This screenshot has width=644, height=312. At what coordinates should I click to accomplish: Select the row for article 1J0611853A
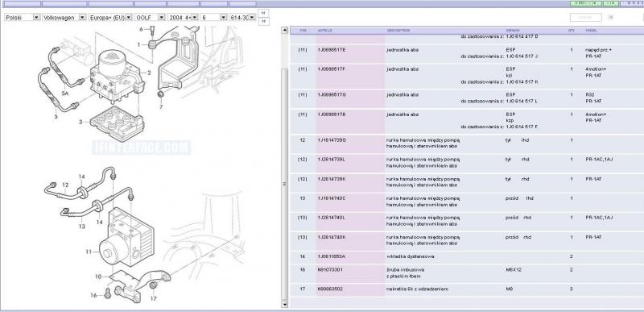coord(467,256)
